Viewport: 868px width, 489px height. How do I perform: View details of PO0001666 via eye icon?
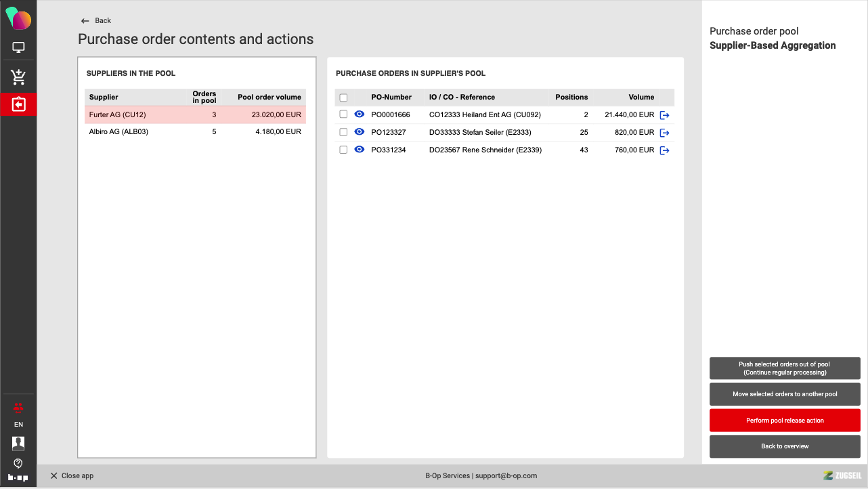360,114
